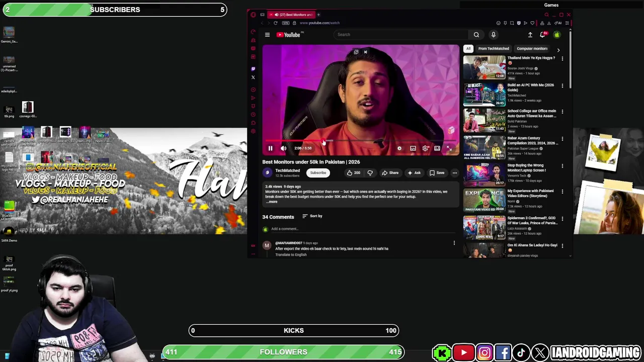Click the Ask button
The width and height of the screenshot is (644, 362).
tap(414, 173)
